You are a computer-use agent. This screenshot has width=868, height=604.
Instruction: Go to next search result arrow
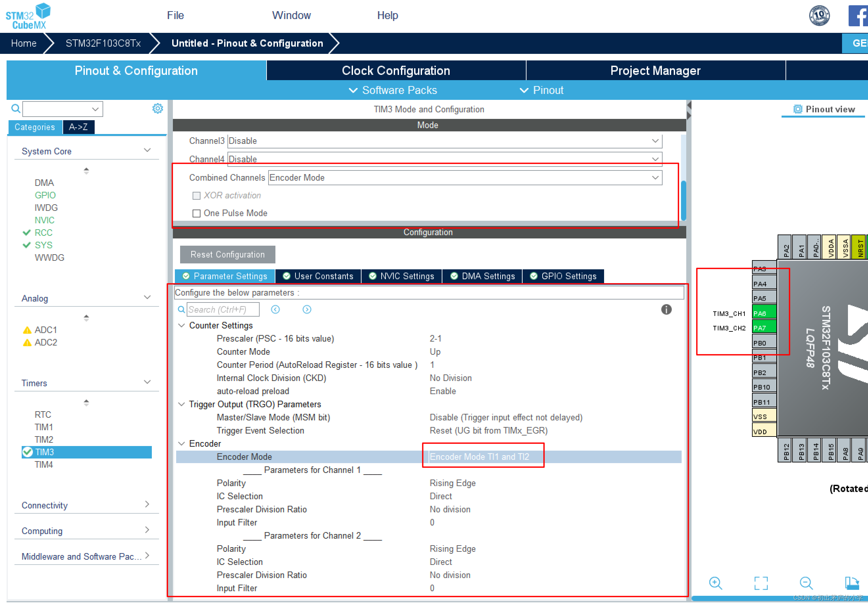(307, 309)
